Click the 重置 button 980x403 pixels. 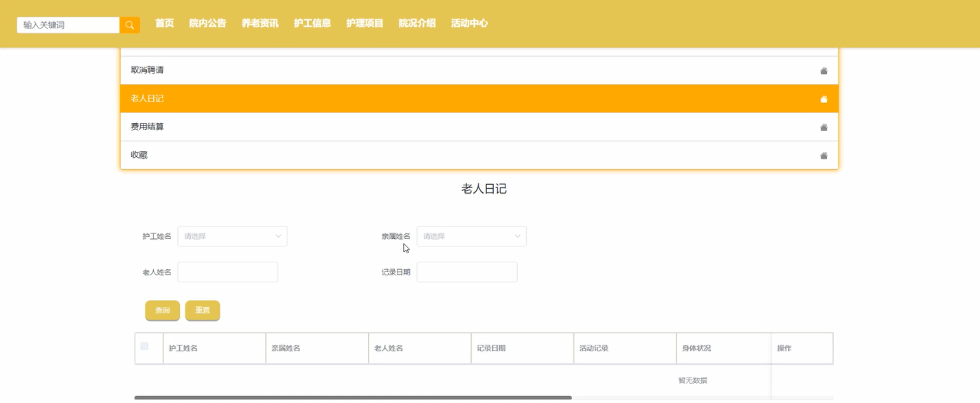[x=203, y=310]
